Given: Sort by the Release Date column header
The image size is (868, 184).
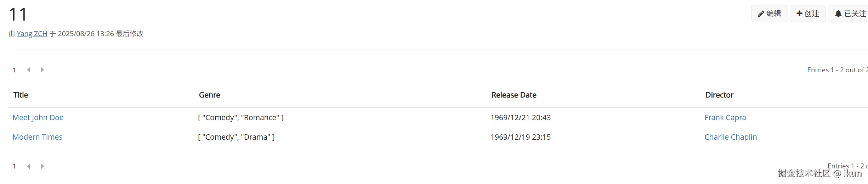Looking at the screenshot, I should (514, 95).
